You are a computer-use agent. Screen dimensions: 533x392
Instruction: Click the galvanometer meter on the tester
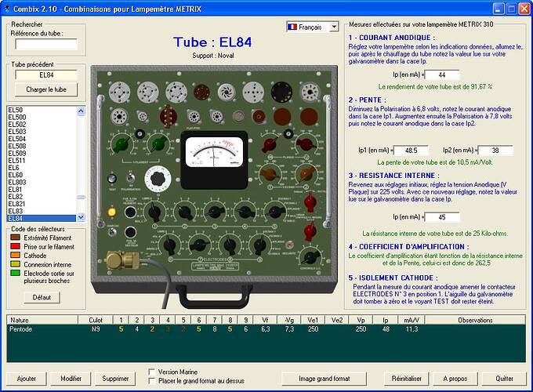coord(214,160)
